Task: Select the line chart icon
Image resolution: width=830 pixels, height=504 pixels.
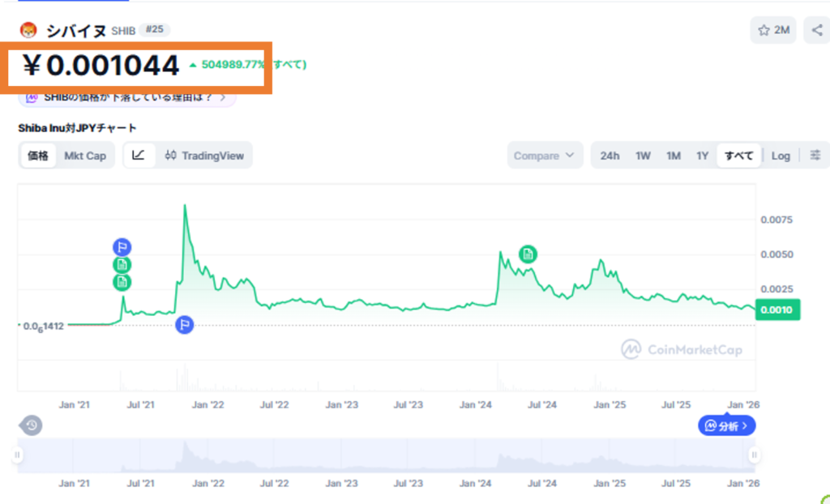Action: pos(139,155)
